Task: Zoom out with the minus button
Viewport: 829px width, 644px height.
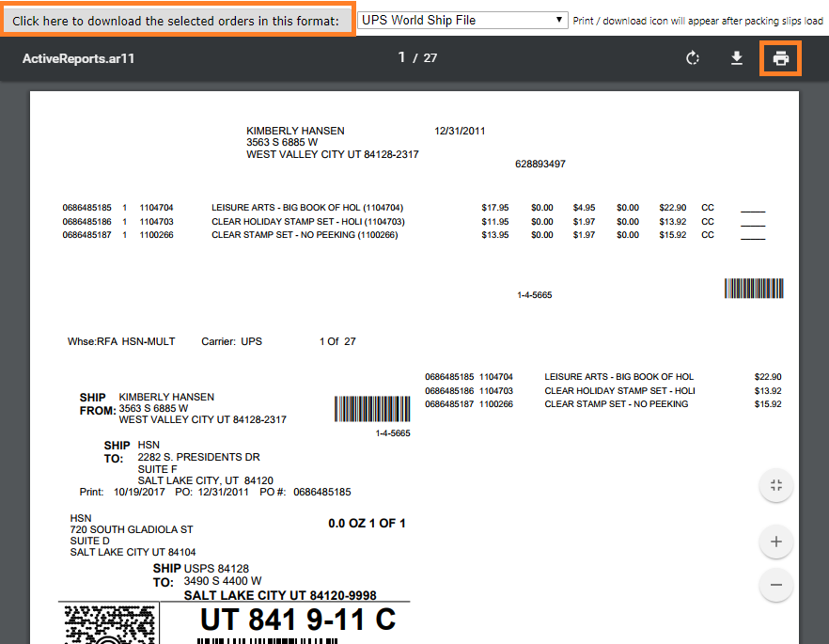Action: [775, 585]
